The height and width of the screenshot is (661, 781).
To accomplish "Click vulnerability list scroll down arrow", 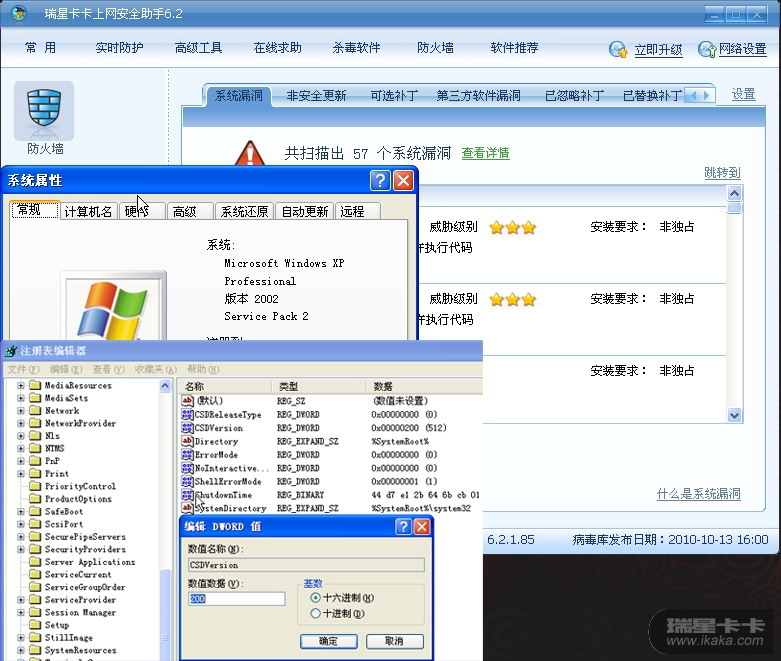I will click(734, 415).
